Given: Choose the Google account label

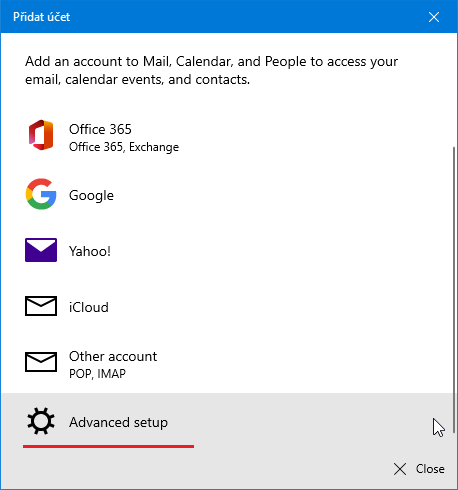Looking at the screenshot, I should 91,195.
